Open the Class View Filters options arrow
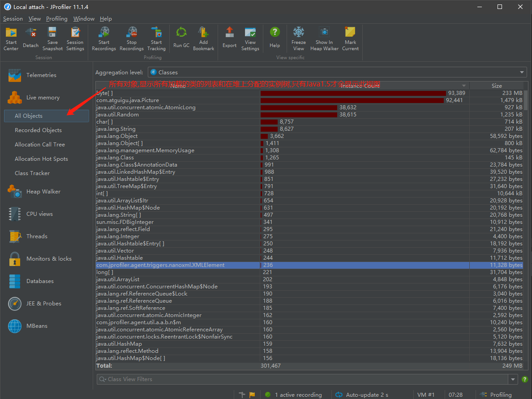 (512, 379)
